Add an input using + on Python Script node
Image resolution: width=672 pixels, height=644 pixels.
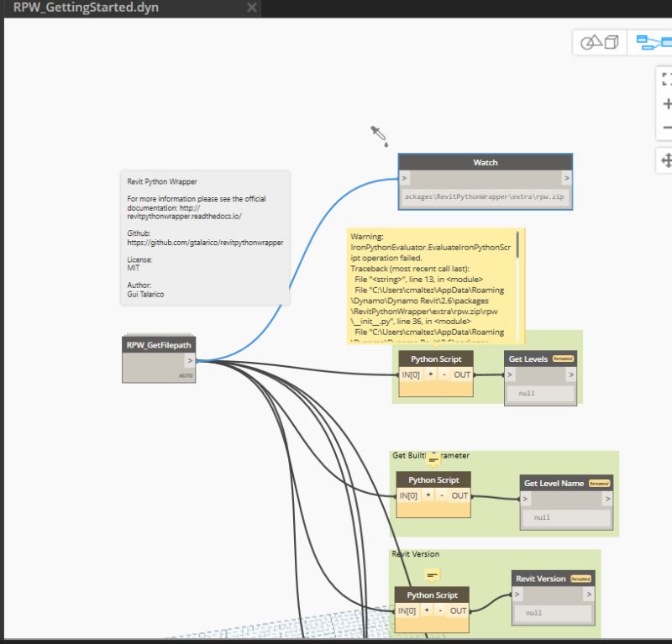point(428,374)
